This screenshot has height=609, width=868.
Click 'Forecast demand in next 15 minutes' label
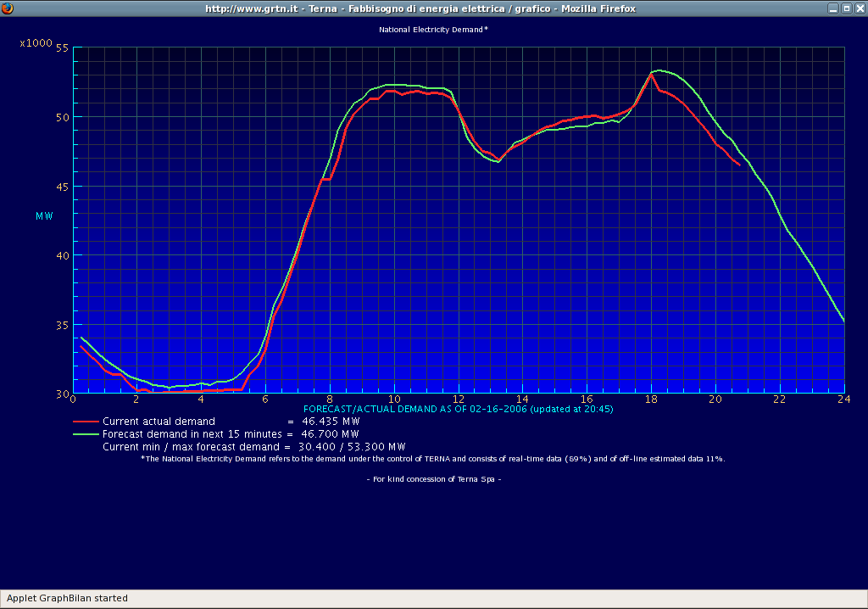(192, 434)
